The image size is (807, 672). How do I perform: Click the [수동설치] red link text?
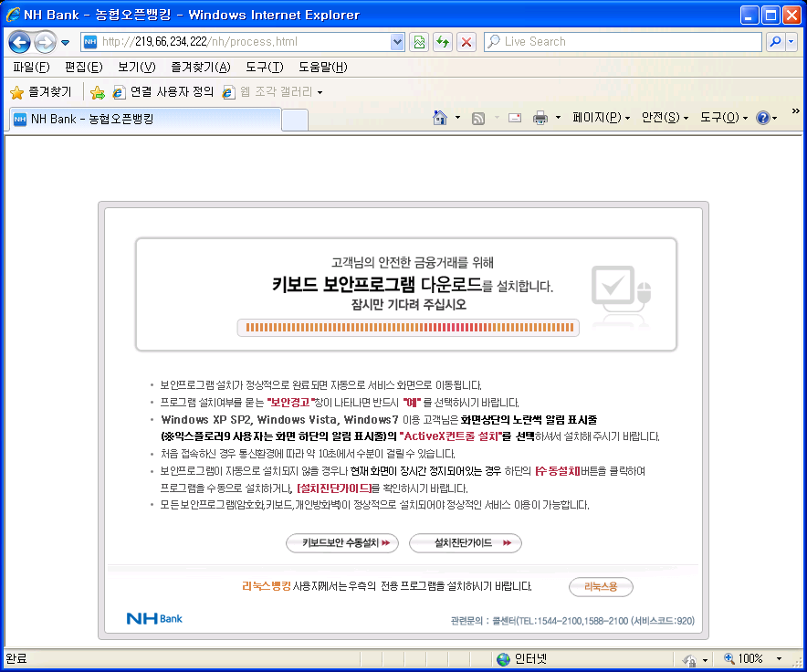tap(558, 470)
